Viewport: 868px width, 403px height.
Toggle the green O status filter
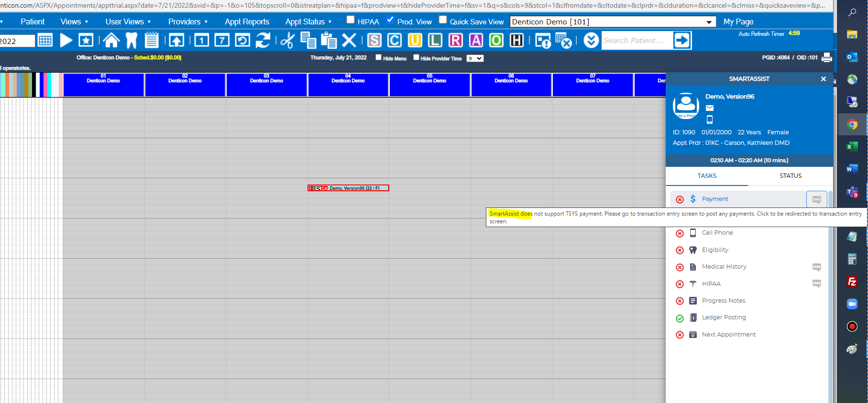[x=496, y=41]
